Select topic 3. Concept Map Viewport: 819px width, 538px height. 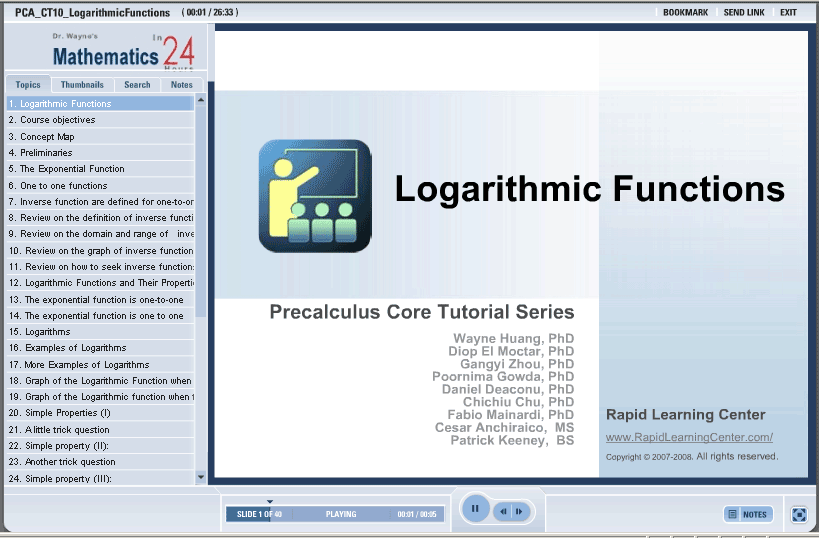pyautogui.click(x=100, y=136)
